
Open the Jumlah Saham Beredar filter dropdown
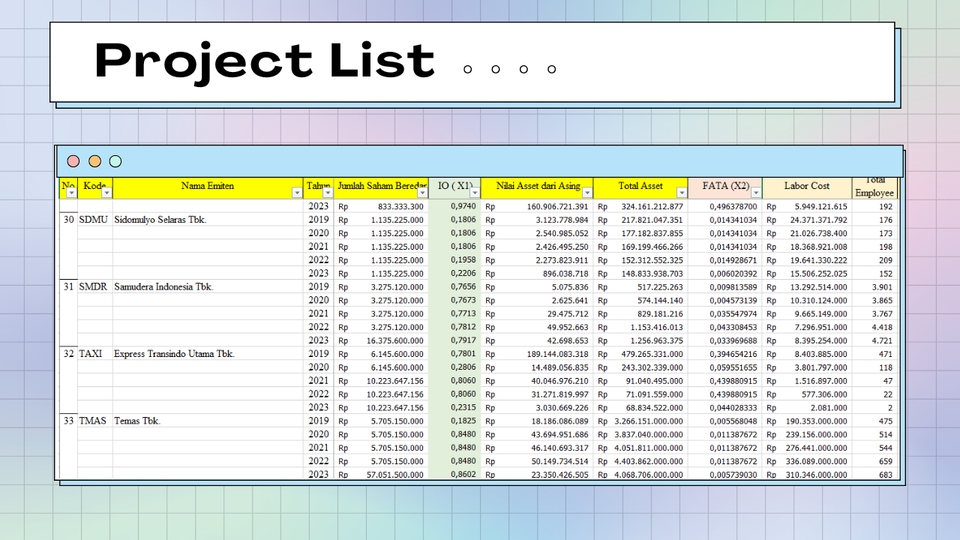(x=422, y=193)
